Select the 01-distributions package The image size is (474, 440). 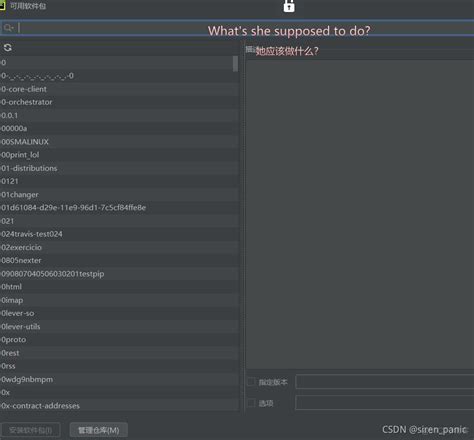(x=119, y=168)
